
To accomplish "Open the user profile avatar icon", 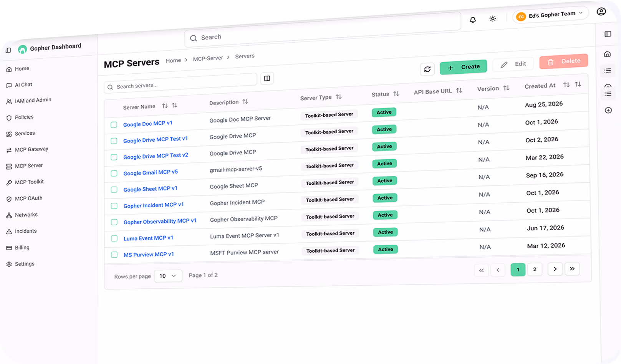I will click(x=601, y=12).
